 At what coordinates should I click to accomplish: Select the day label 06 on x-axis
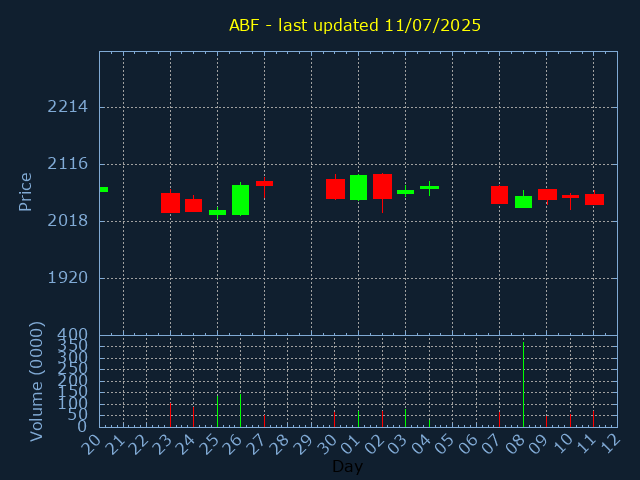[467, 444]
